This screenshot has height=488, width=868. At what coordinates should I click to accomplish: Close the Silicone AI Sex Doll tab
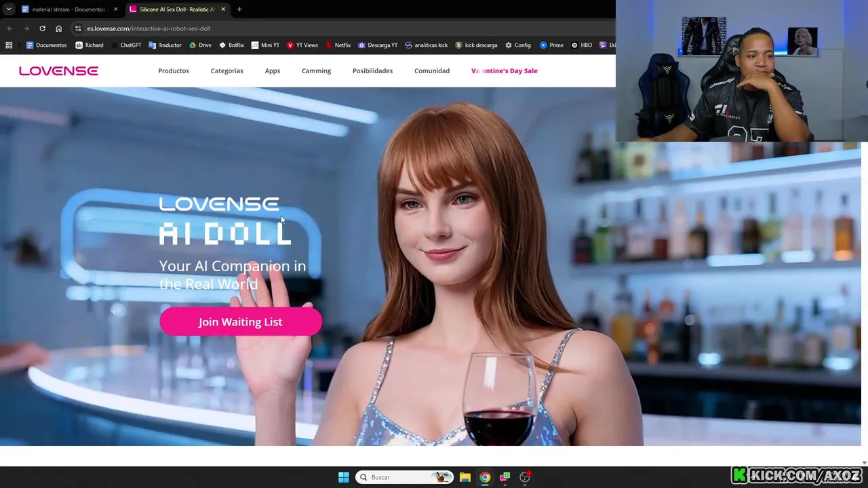[x=223, y=9]
